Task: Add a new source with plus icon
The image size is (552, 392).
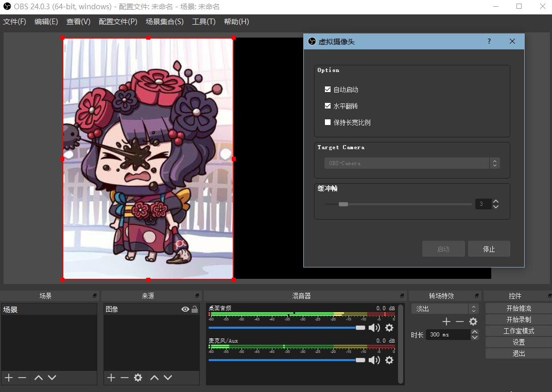Action: click(x=111, y=378)
